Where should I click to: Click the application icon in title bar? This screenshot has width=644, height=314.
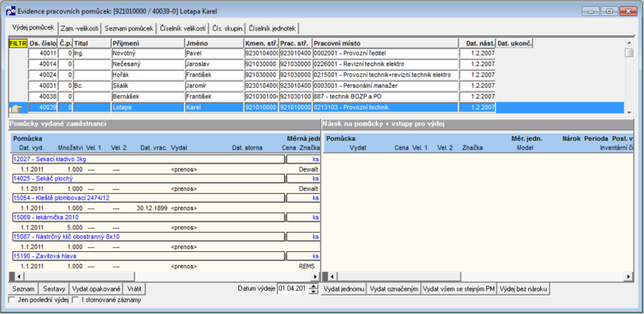click(x=10, y=11)
